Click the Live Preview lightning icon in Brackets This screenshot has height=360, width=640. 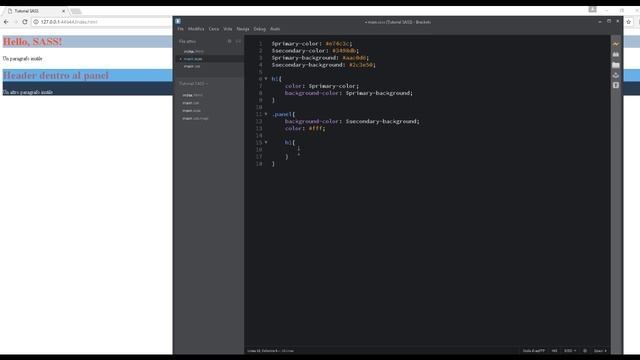pos(616,44)
